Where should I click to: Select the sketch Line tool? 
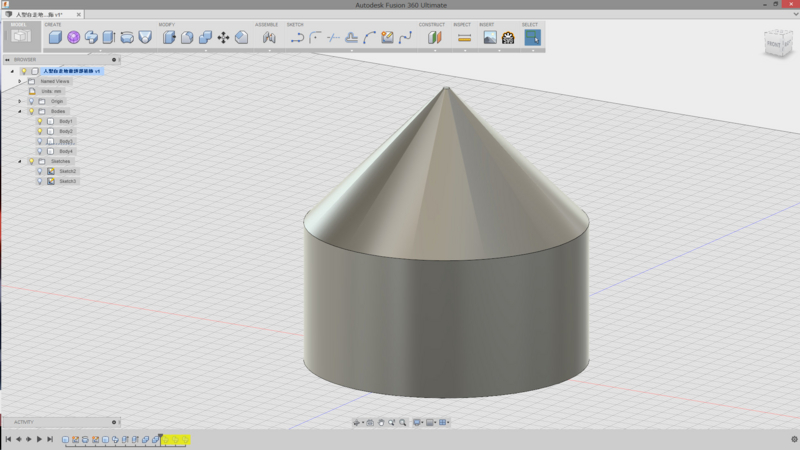(x=297, y=37)
